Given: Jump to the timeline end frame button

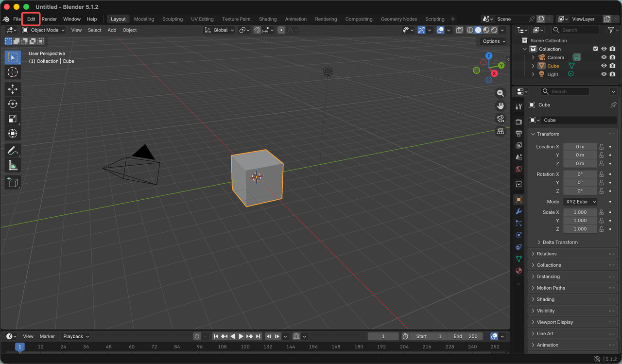Looking at the screenshot, I should click(x=258, y=336).
